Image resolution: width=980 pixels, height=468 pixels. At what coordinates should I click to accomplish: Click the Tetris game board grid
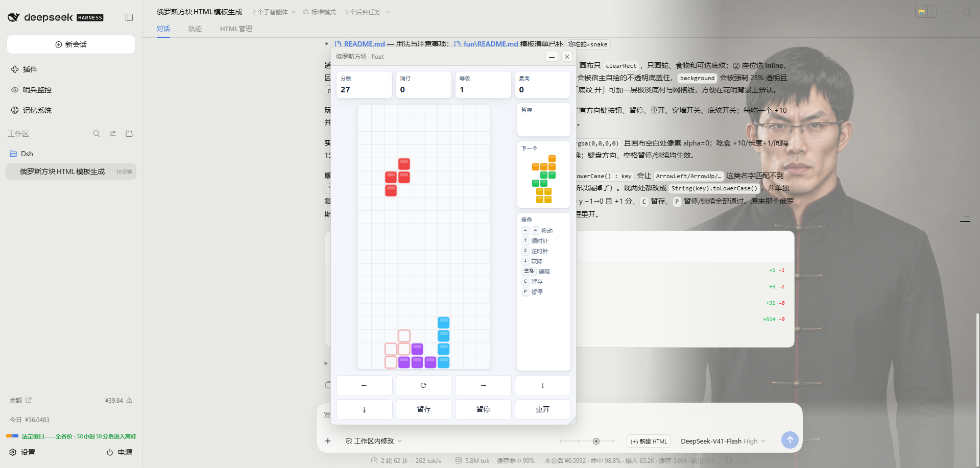point(424,237)
